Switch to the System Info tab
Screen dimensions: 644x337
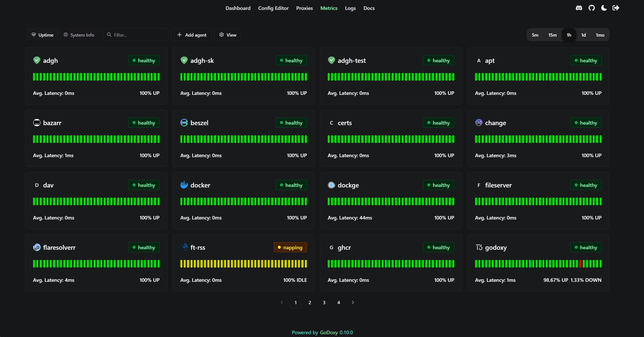coord(79,35)
